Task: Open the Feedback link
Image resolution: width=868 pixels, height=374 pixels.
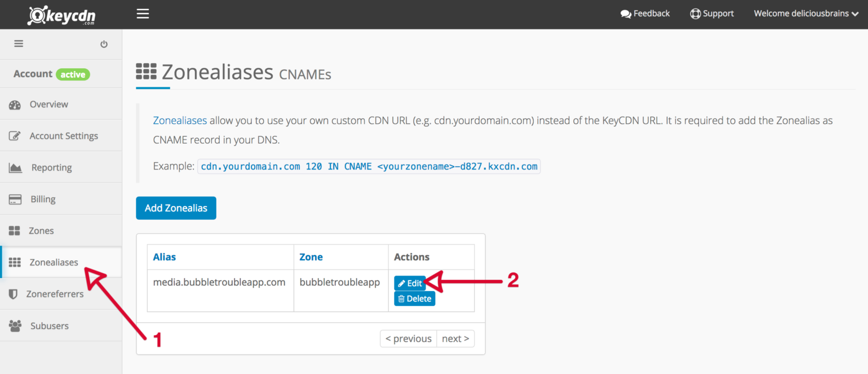Action: pyautogui.click(x=645, y=14)
